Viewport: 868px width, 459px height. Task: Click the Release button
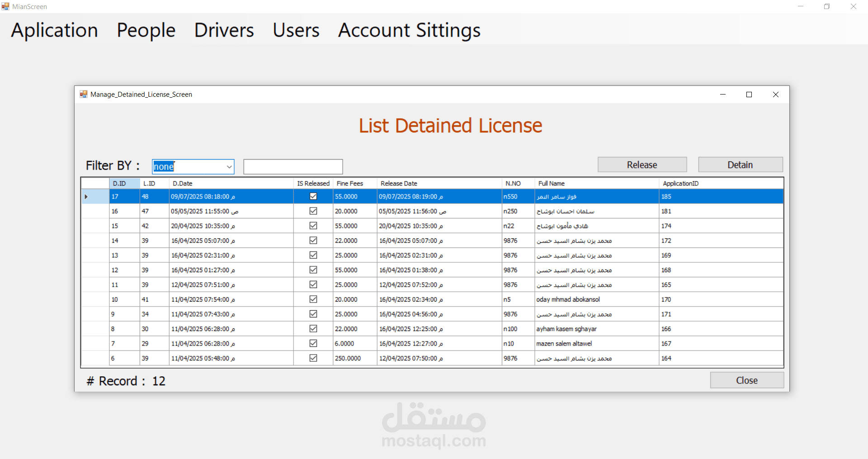(x=642, y=165)
